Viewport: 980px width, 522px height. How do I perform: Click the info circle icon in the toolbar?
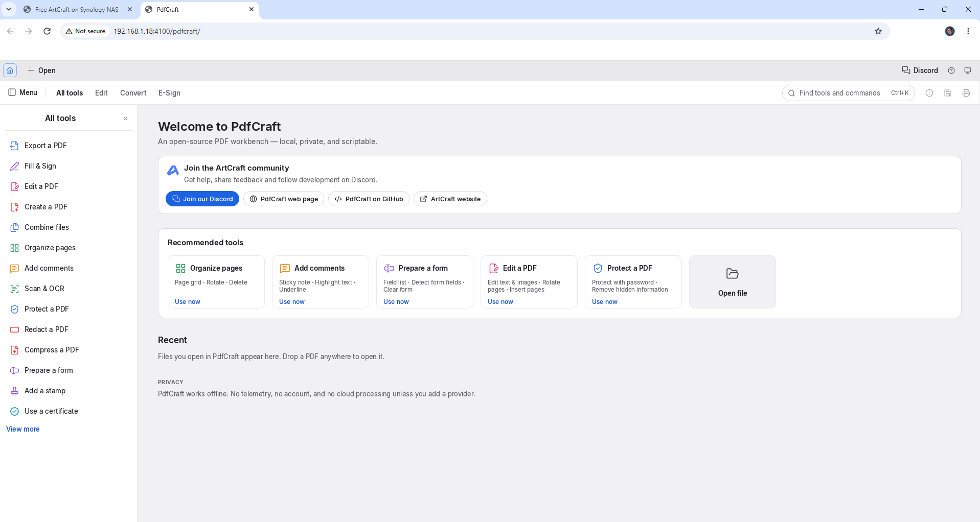(929, 93)
